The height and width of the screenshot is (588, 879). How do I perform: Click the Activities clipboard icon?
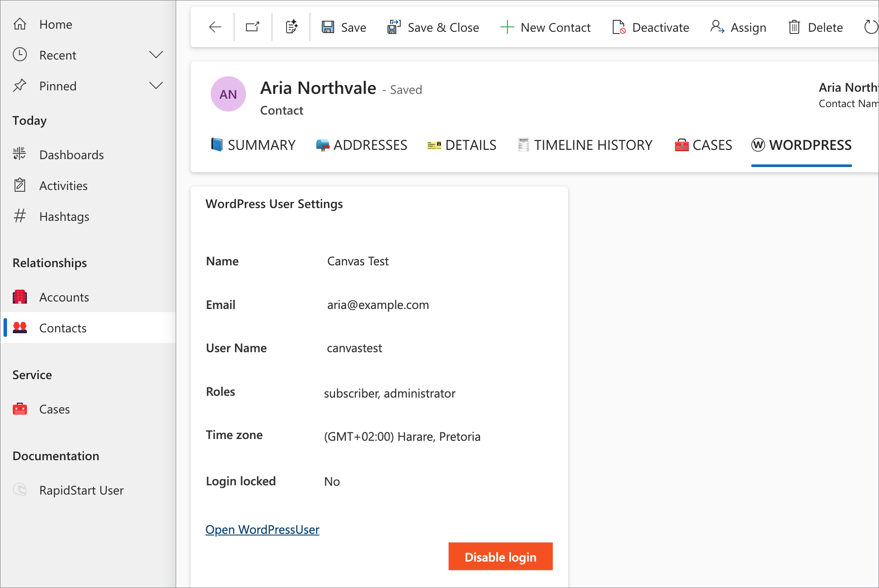pos(20,185)
